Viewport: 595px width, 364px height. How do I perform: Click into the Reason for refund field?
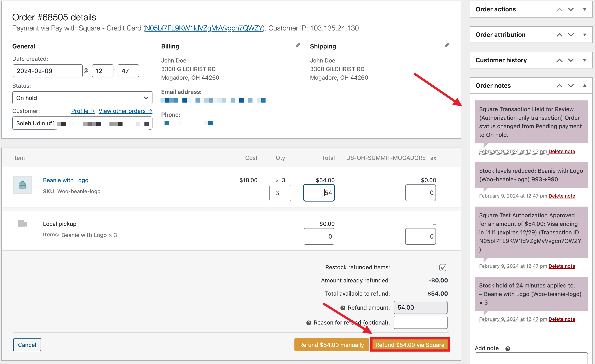420,322
